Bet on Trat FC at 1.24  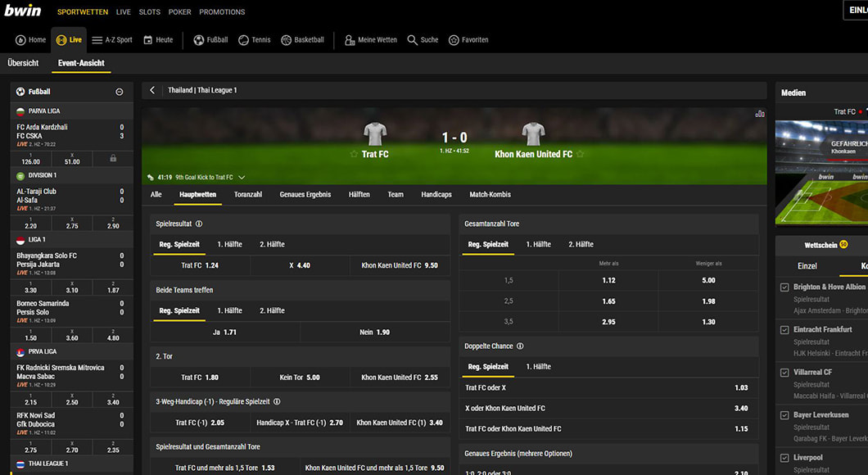[x=200, y=265]
